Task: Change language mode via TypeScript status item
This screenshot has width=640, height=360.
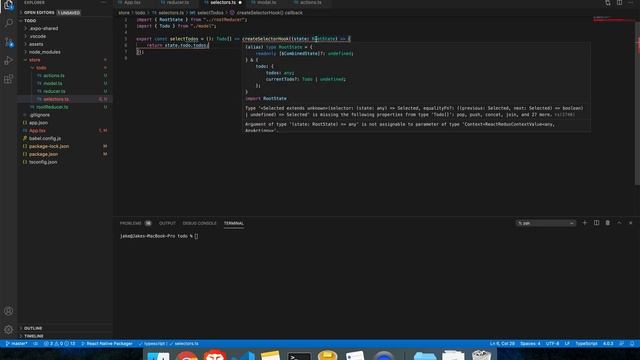Action: point(586,344)
